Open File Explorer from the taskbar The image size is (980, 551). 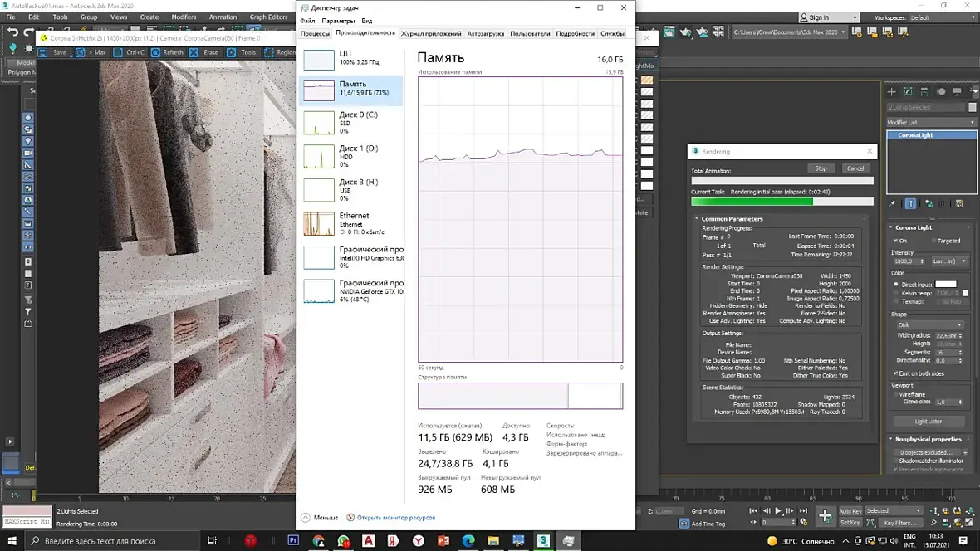[x=493, y=540]
